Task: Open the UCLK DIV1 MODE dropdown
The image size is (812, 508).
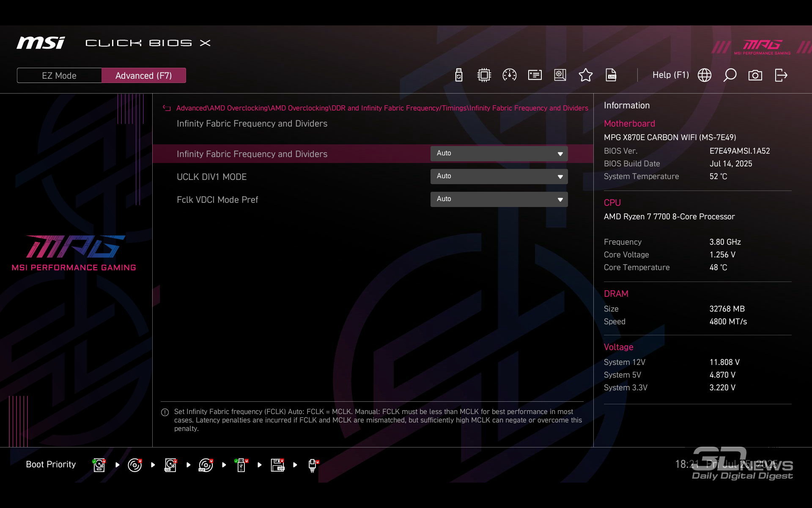Action: (499, 177)
